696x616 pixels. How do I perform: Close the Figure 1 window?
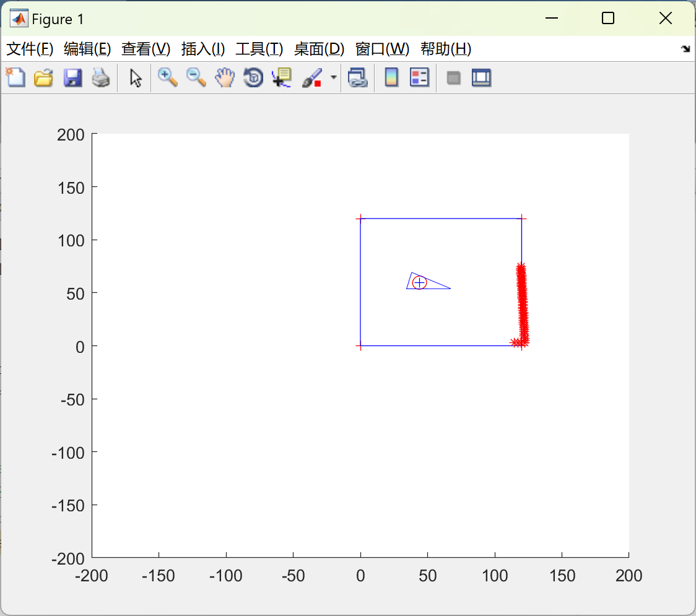666,18
